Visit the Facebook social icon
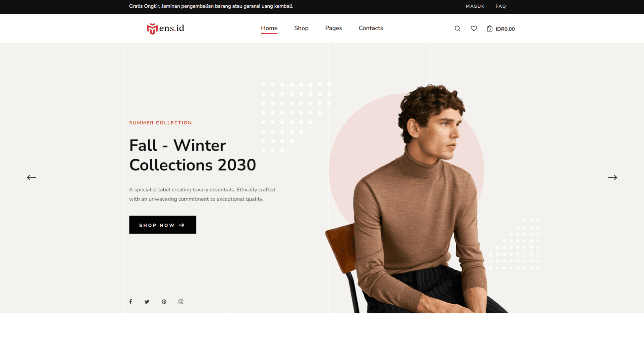 [x=131, y=302]
